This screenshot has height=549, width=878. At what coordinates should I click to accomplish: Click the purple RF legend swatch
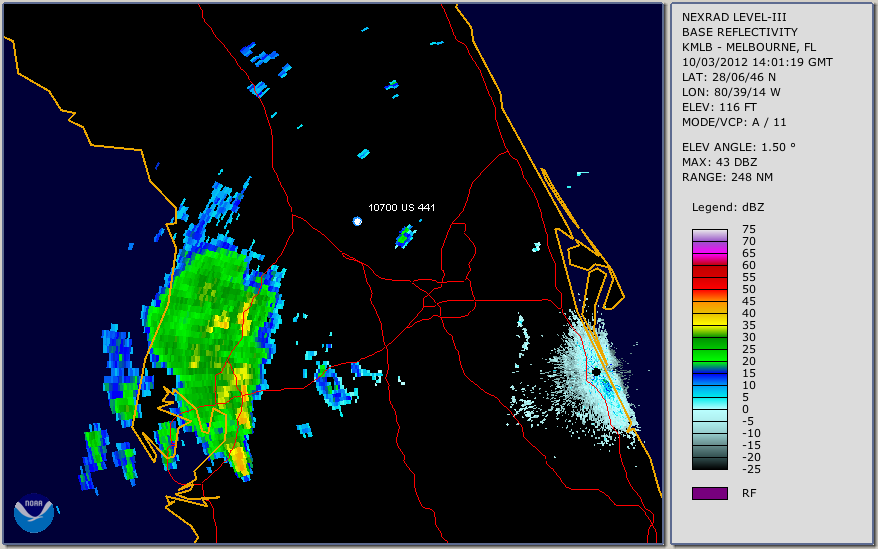click(x=710, y=493)
